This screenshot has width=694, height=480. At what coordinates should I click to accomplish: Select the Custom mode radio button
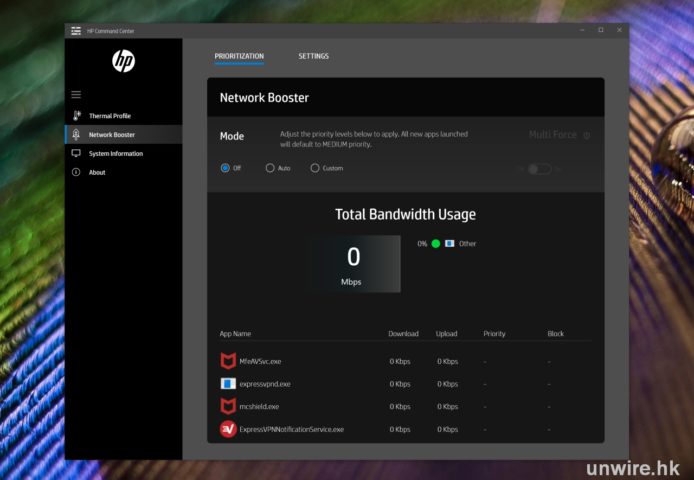(x=315, y=168)
